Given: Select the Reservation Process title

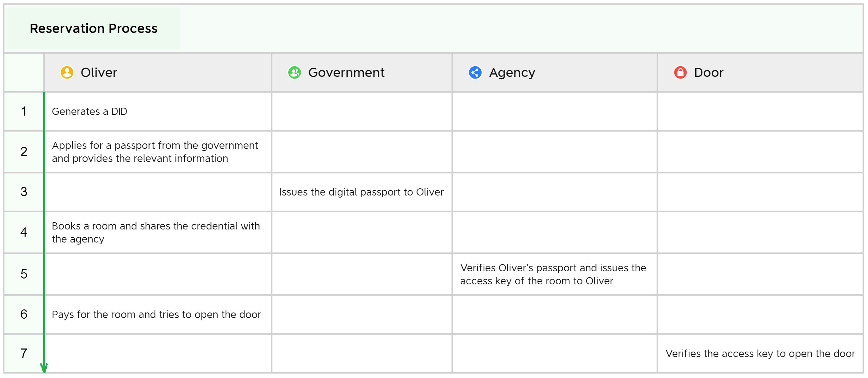Looking at the screenshot, I should [94, 28].
